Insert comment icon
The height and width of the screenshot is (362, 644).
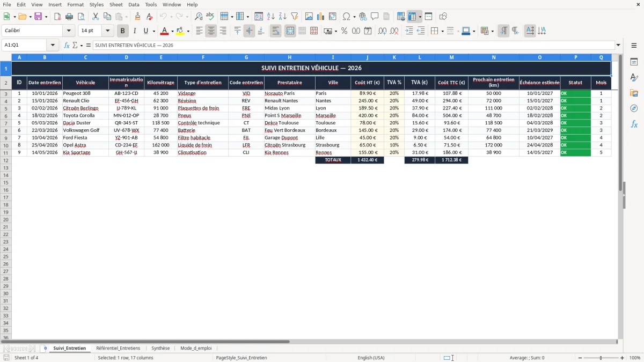pyautogui.click(x=375, y=17)
